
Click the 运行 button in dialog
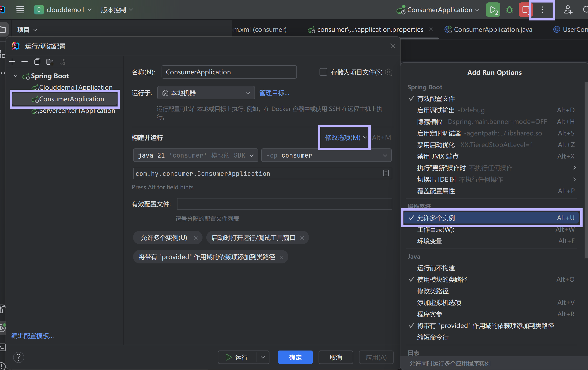pyautogui.click(x=237, y=357)
